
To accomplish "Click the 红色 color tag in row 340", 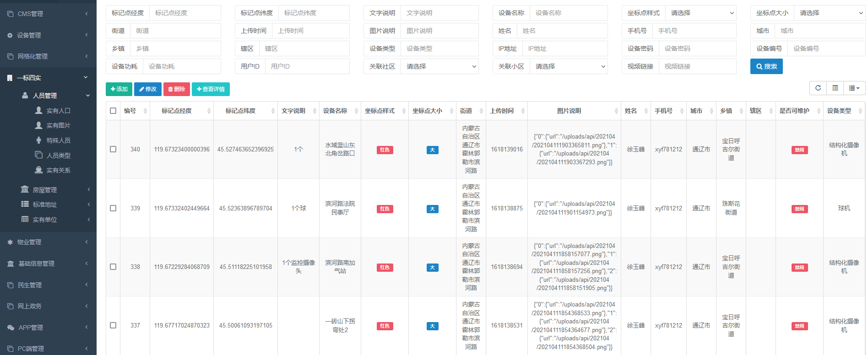I will 385,150.
